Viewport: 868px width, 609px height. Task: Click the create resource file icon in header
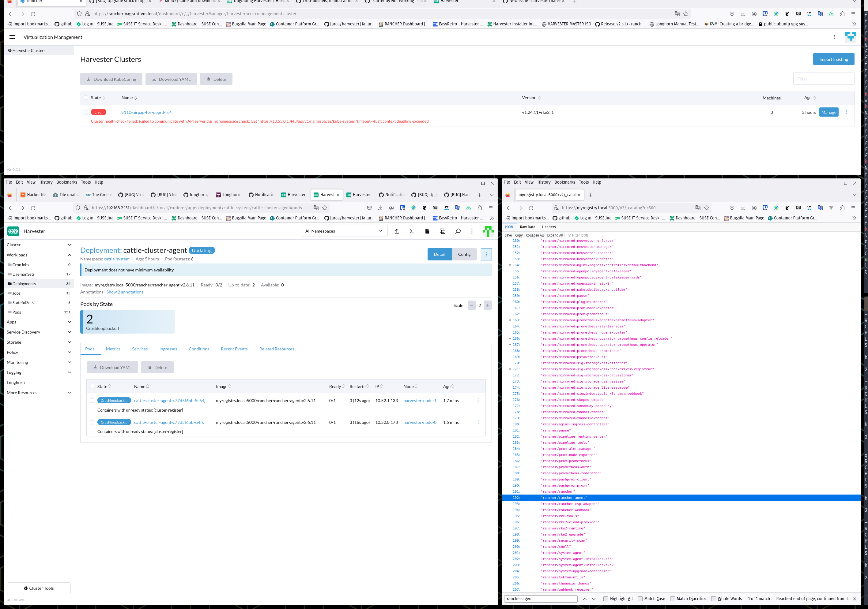427,231
